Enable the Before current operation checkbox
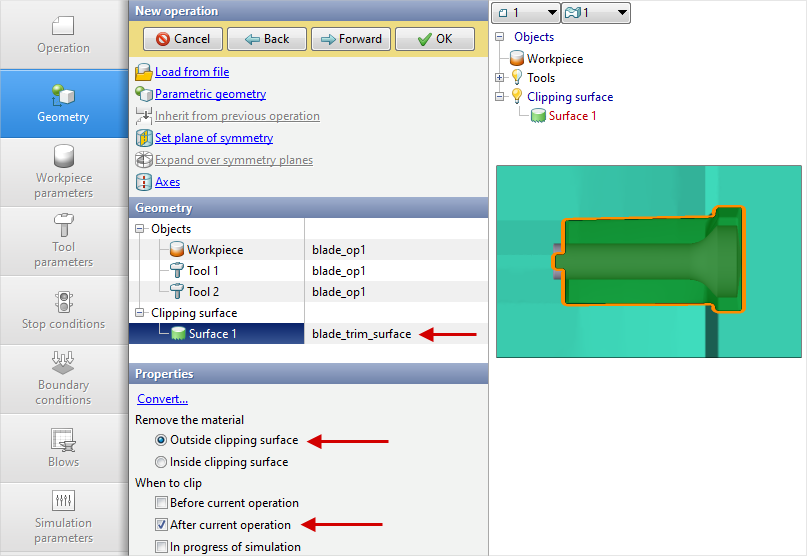Screen dimensions: 807x556 pyautogui.click(x=161, y=503)
